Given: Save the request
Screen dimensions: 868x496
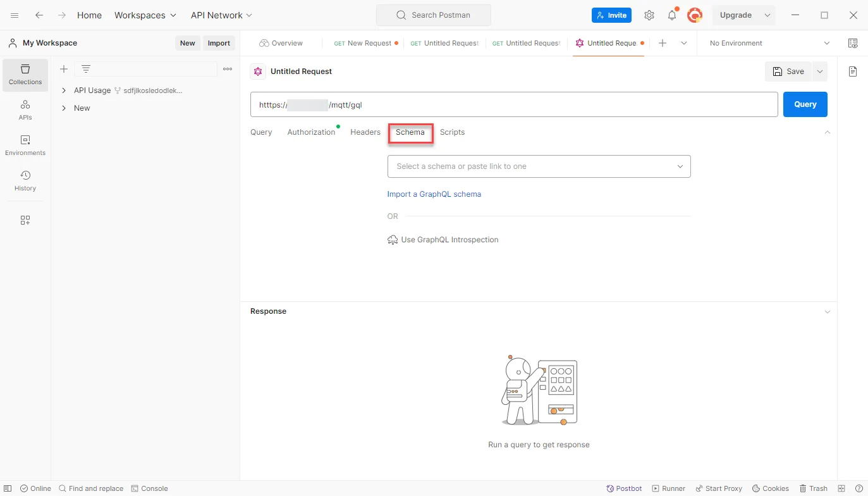Looking at the screenshot, I should click(788, 71).
